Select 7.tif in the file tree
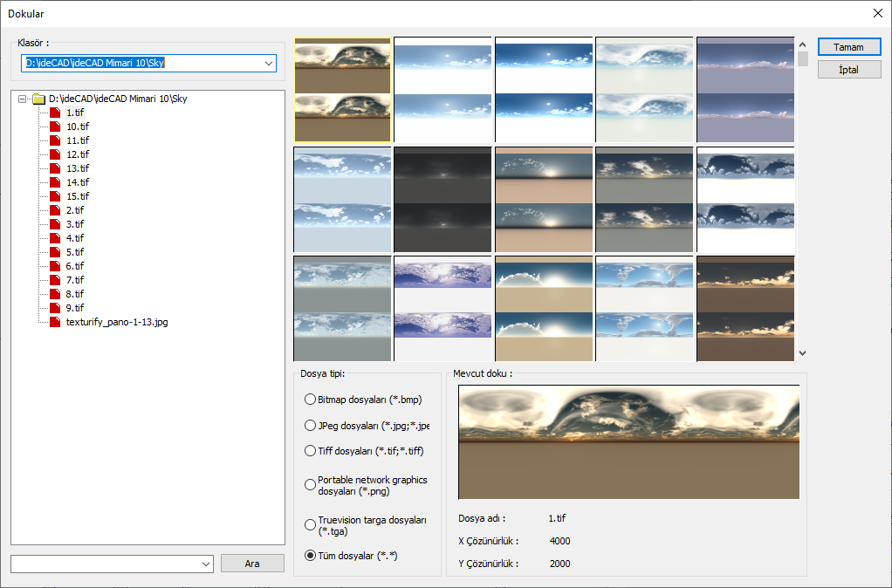 coord(75,280)
